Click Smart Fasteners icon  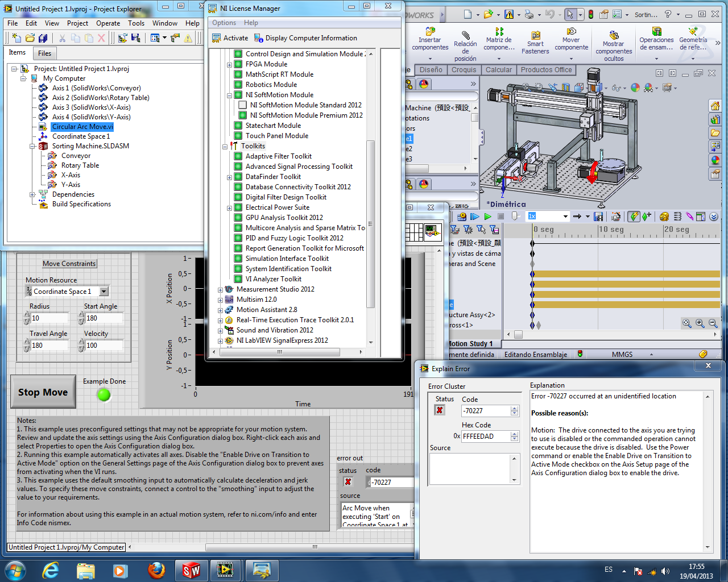pos(535,35)
